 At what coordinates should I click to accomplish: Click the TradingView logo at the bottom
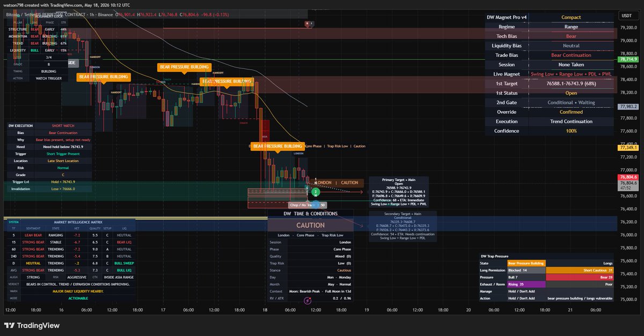point(32,325)
